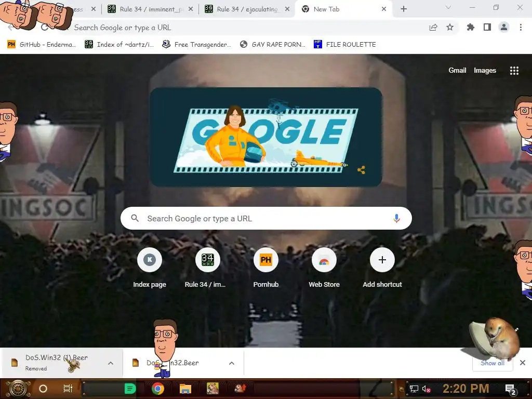The height and width of the screenshot is (399, 532).
Task: Open the GitHub - Enderma... bookmark
Action: [x=42, y=45]
